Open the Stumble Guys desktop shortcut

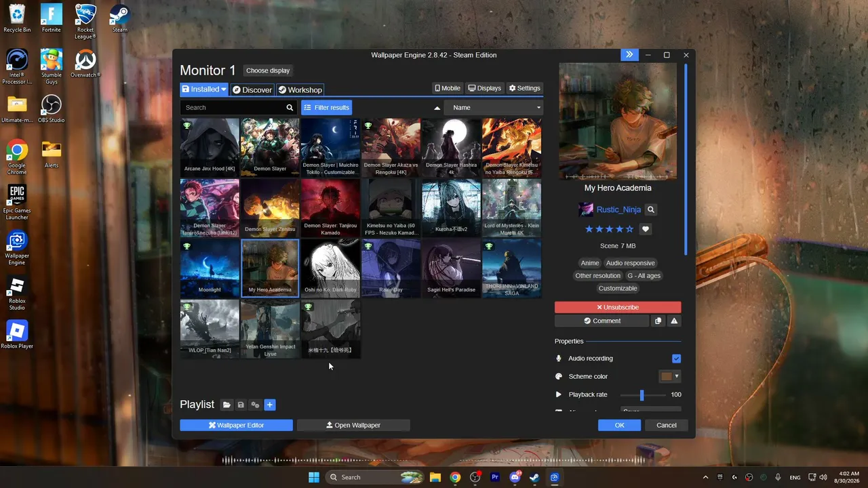tap(52, 66)
